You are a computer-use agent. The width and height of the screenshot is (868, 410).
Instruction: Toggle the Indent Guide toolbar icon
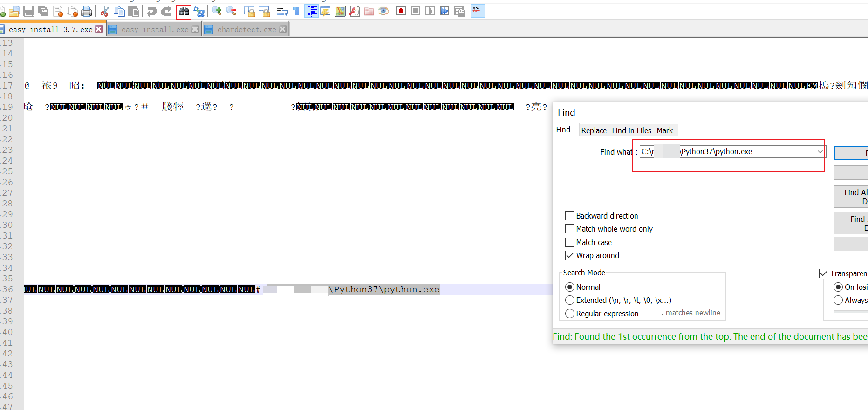coord(311,11)
